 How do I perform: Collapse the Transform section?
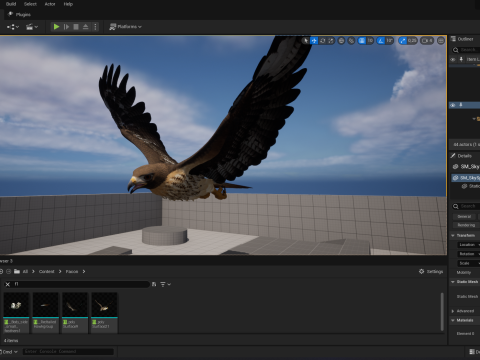(453, 235)
